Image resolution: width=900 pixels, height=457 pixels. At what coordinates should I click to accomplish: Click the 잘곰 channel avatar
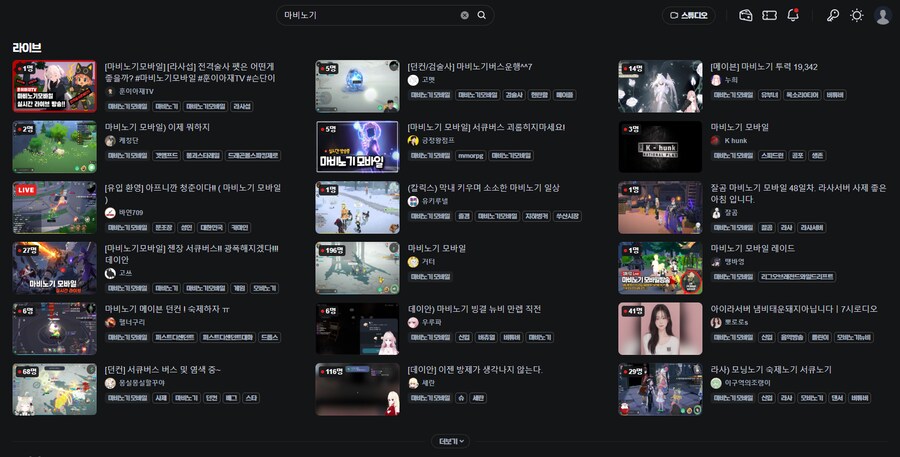click(x=716, y=212)
